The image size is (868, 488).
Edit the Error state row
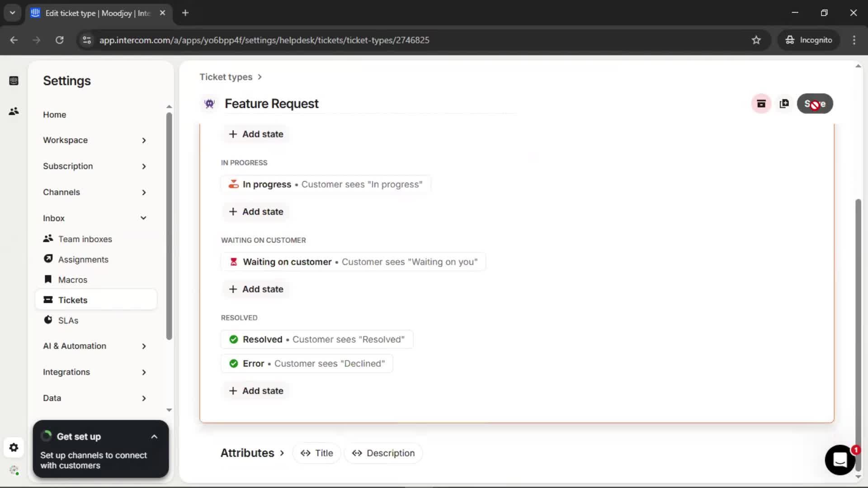tap(307, 364)
